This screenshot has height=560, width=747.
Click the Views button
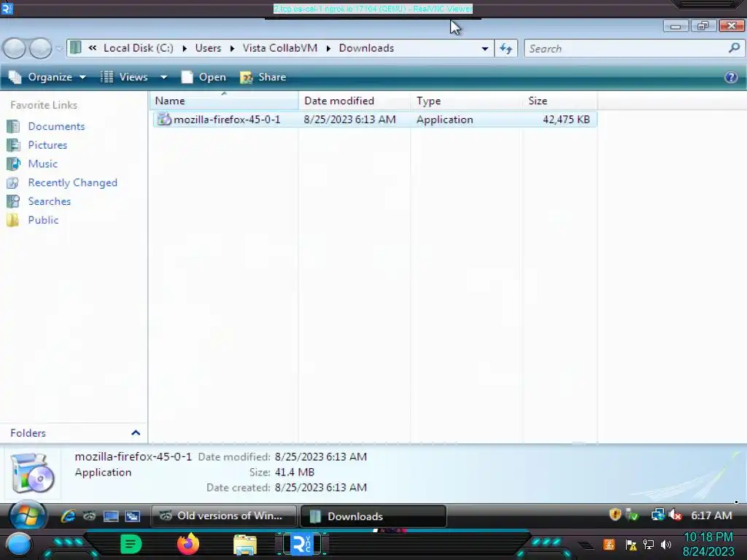125,77
